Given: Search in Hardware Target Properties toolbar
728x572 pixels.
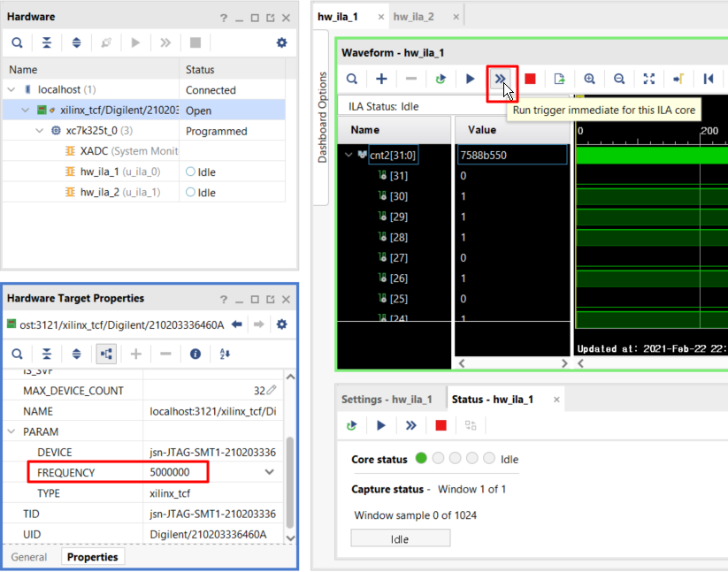Looking at the screenshot, I should tap(17, 355).
